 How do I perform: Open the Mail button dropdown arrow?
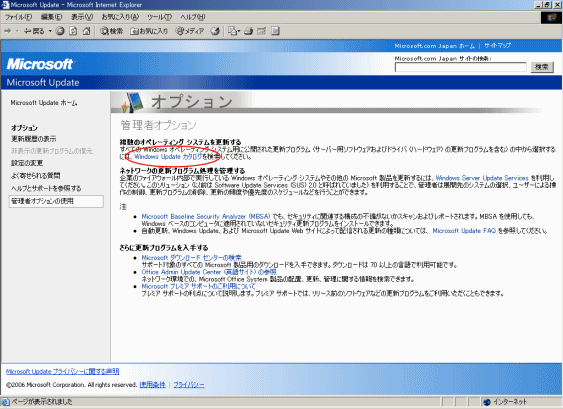pyautogui.click(x=239, y=31)
